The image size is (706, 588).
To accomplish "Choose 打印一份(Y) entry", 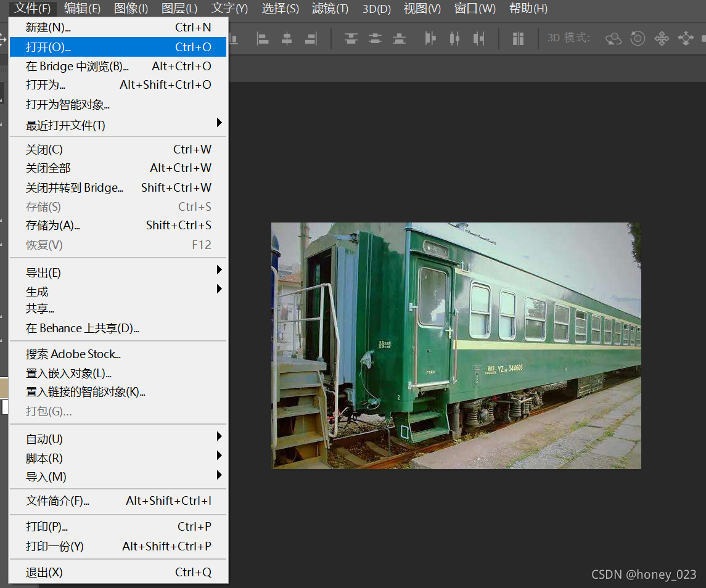I will pyautogui.click(x=118, y=546).
